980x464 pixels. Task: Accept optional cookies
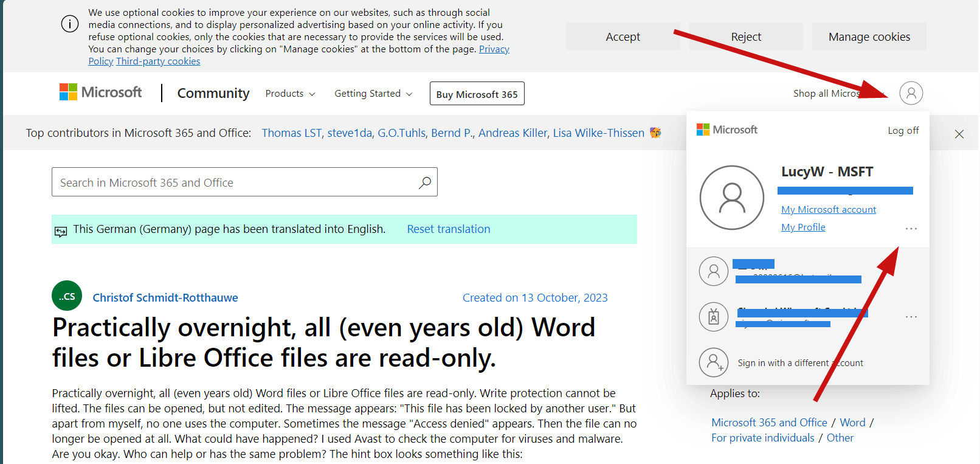pos(623,36)
